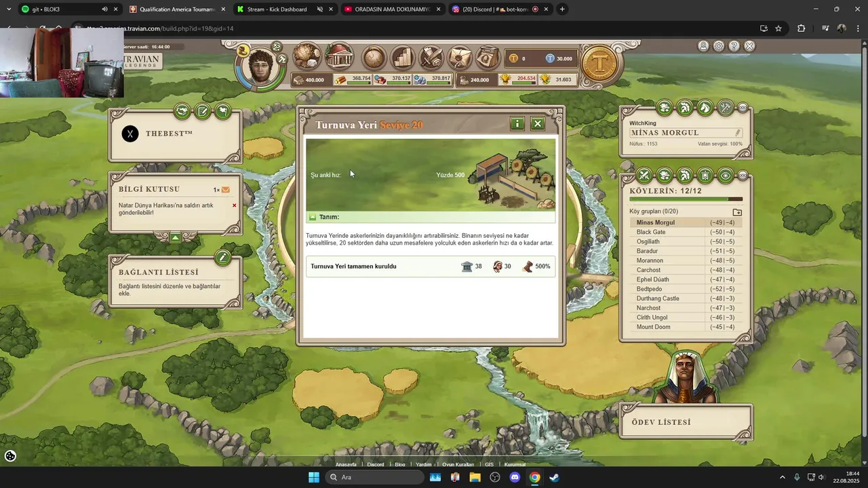
Task: Select village Mount Doom
Action: (654, 327)
